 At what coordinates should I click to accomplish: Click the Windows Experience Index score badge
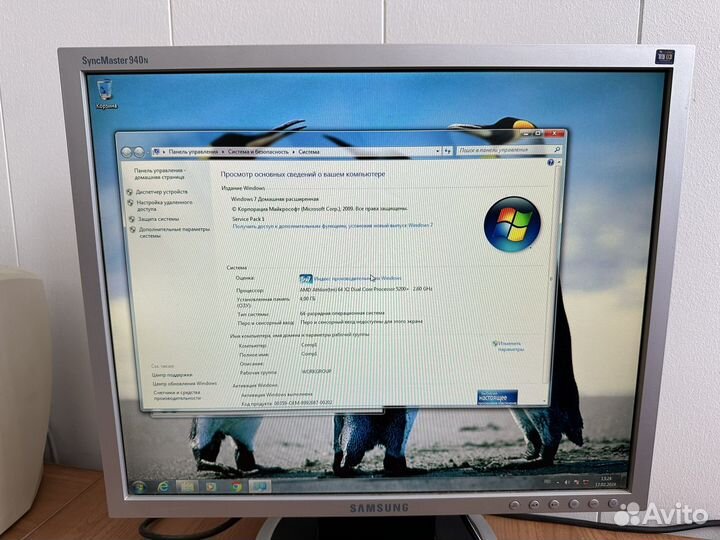(306, 279)
